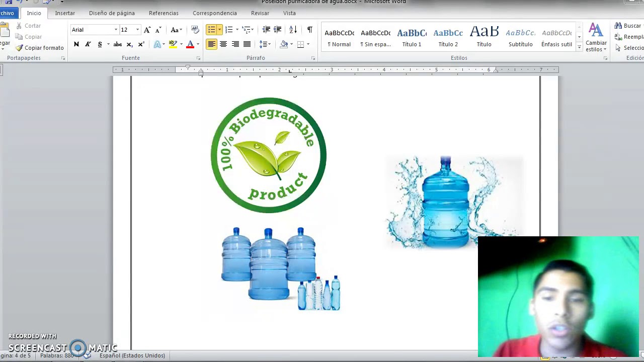Click Copiar formato button

coord(40,48)
